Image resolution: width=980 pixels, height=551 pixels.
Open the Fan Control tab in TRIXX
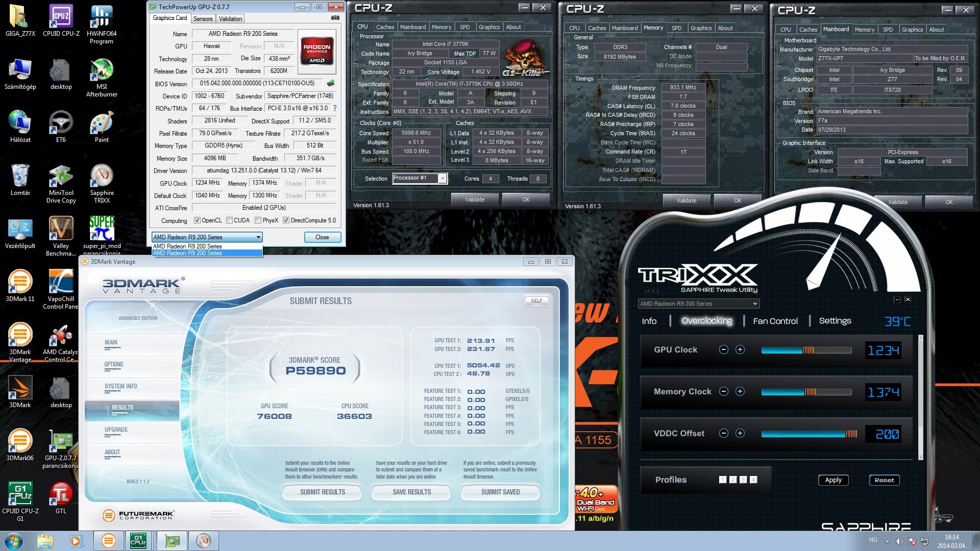coord(775,321)
